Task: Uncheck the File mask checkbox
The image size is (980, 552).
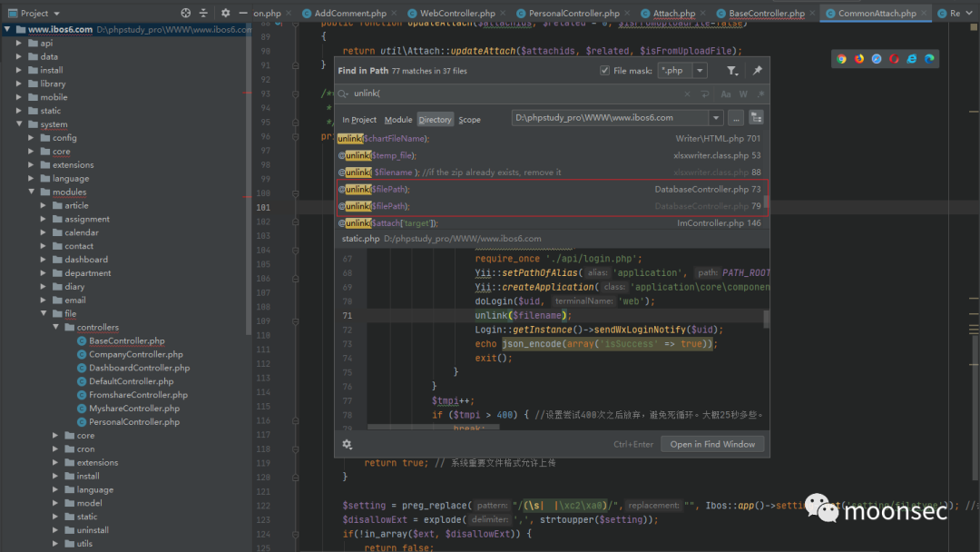Action: point(605,71)
